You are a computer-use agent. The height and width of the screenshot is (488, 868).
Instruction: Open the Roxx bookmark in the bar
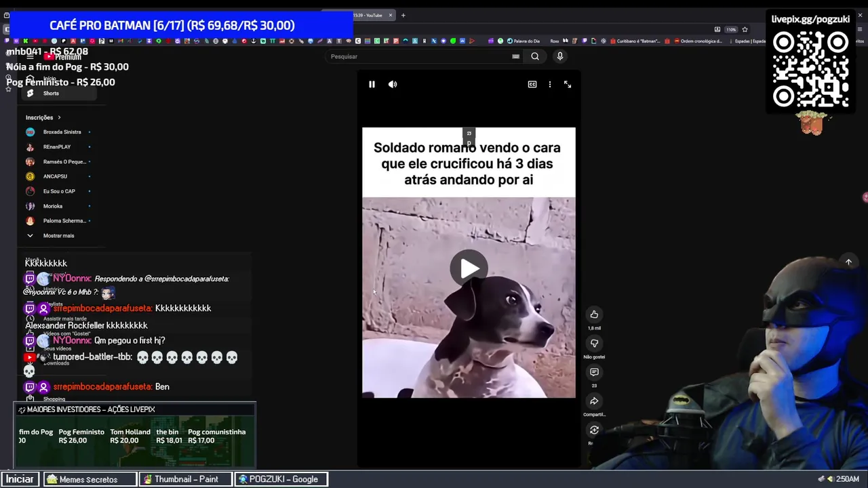coord(555,41)
